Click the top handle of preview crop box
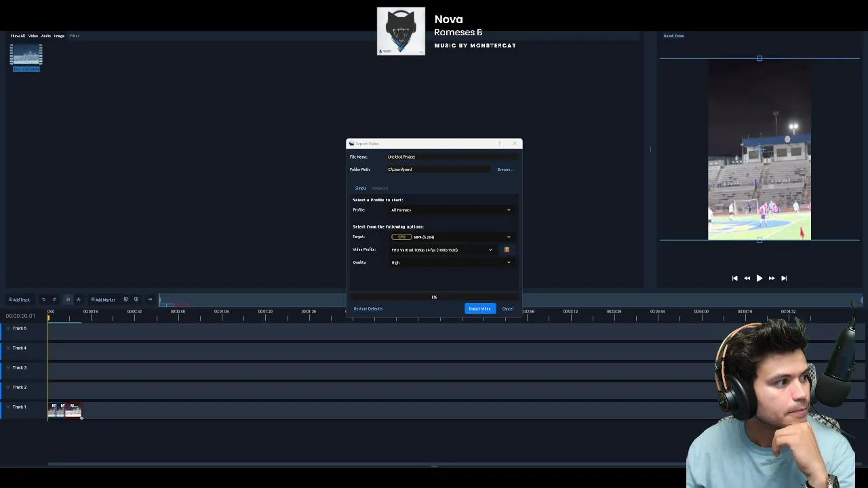This screenshot has width=868, height=488. click(759, 58)
